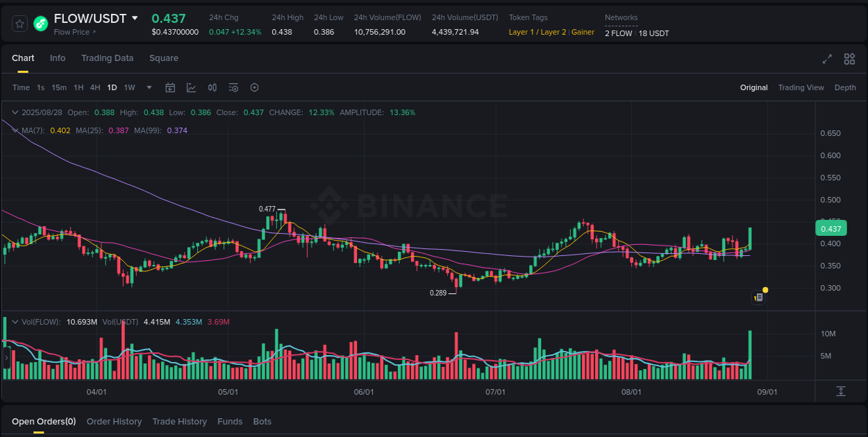Open the chart notes icon near the candles
Image resolution: width=868 pixels, height=437 pixels.
pos(758,297)
